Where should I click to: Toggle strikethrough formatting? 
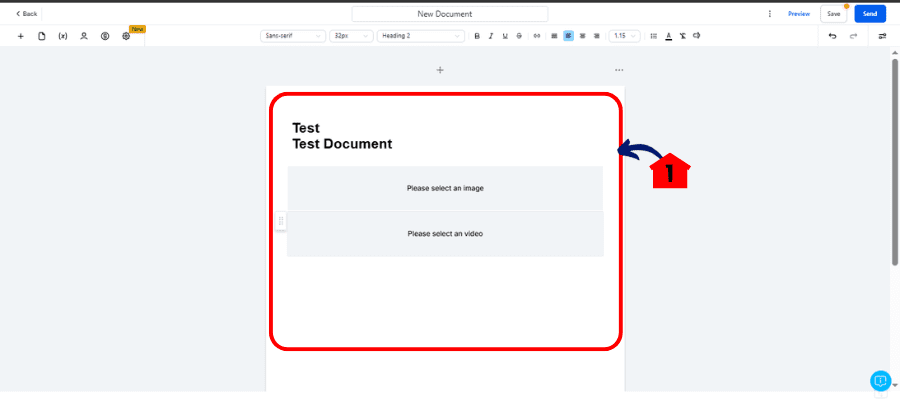click(519, 36)
